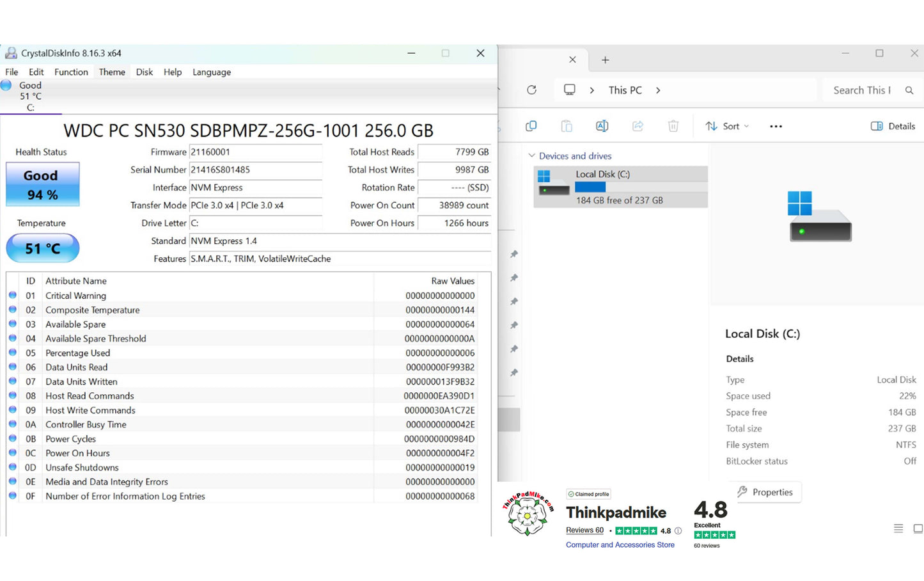Click status dot in Power On Hours row
This screenshot has width=924, height=581.
pos(13,453)
